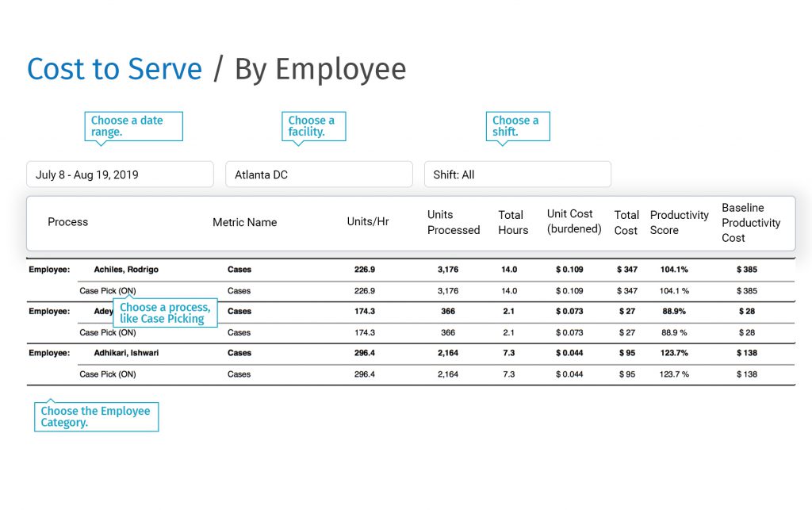The image size is (812, 510).
Task: Click Case Pick (ON) under Adhikari, Ishwari
Action: tap(108, 374)
